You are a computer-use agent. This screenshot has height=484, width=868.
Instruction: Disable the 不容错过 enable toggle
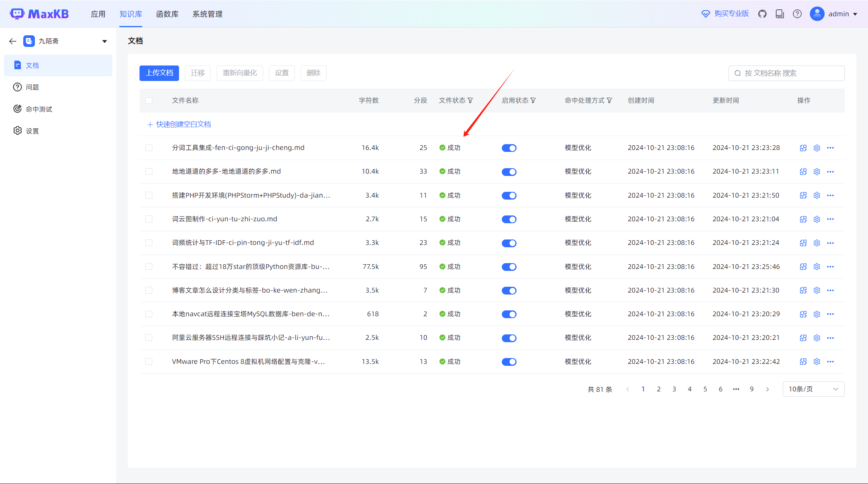509,267
